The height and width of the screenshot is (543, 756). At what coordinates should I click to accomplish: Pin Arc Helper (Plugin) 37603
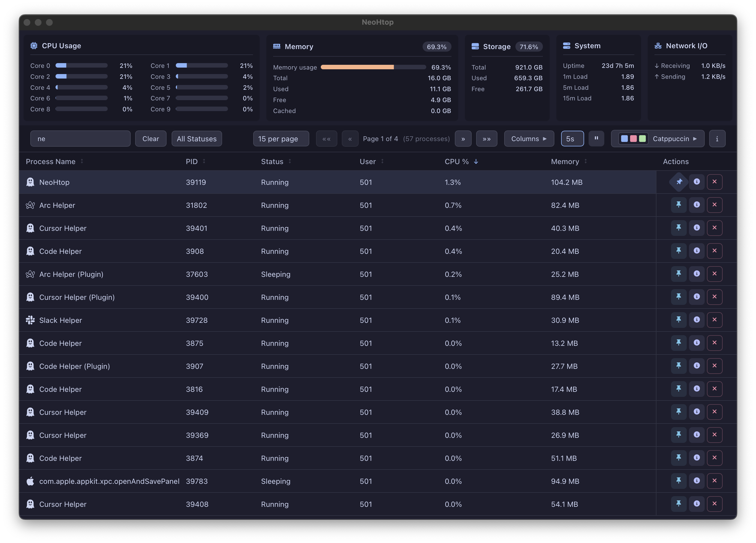(x=679, y=274)
